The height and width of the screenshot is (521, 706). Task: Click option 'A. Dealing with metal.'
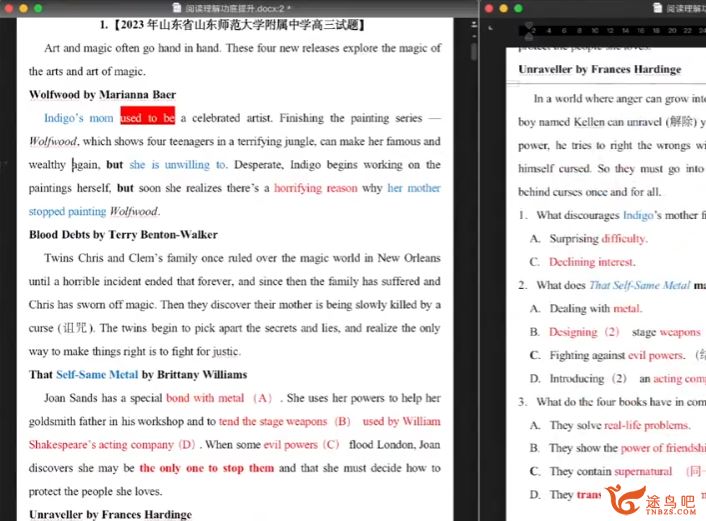(586, 309)
